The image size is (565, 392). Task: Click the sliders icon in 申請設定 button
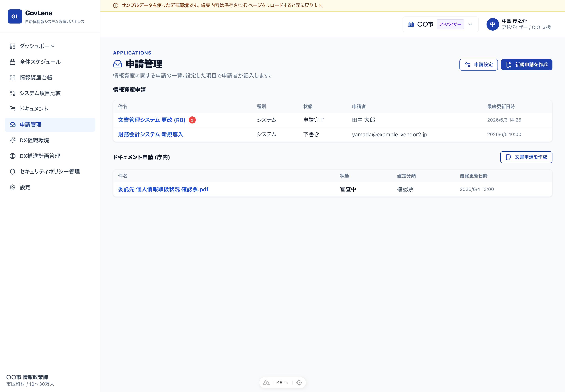point(468,65)
